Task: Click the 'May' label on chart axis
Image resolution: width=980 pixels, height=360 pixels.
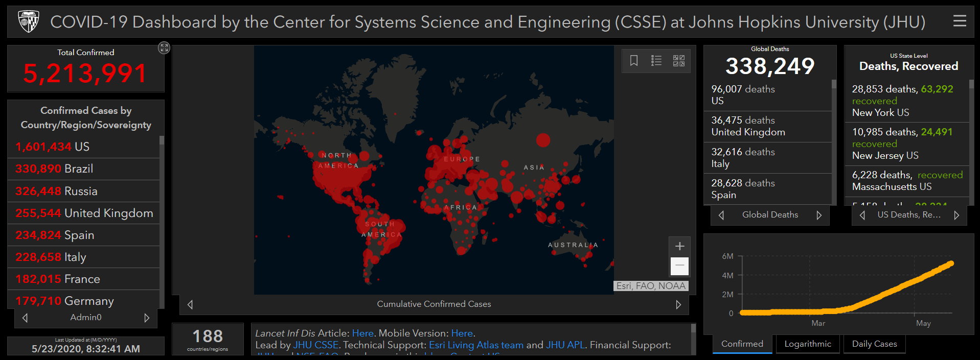Action: tap(923, 323)
